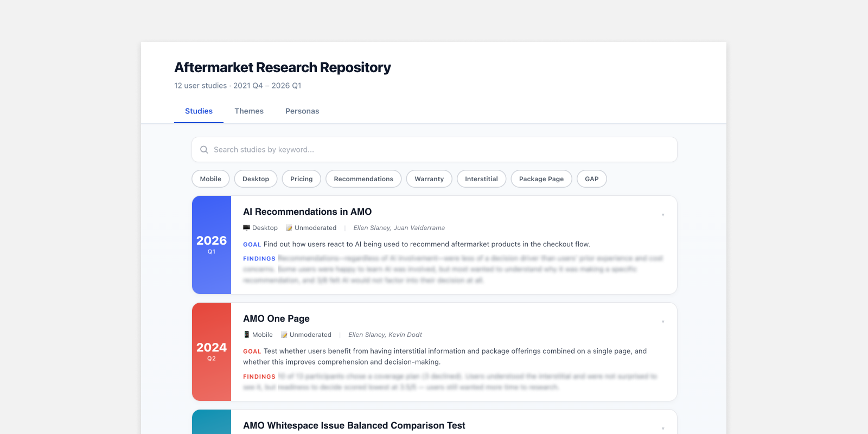Expand the AMO One Page study card

(662, 322)
